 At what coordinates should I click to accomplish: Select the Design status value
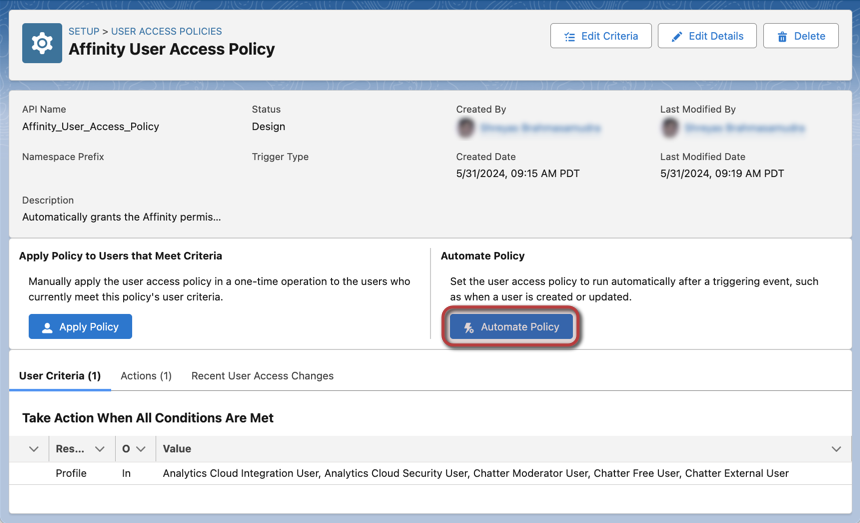tap(268, 127)
